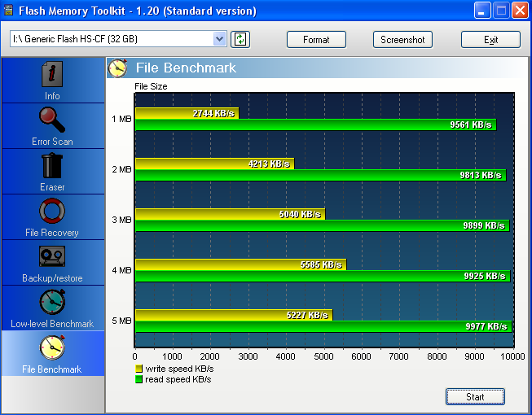Start the file benchmark

click(x=475, y=397)
